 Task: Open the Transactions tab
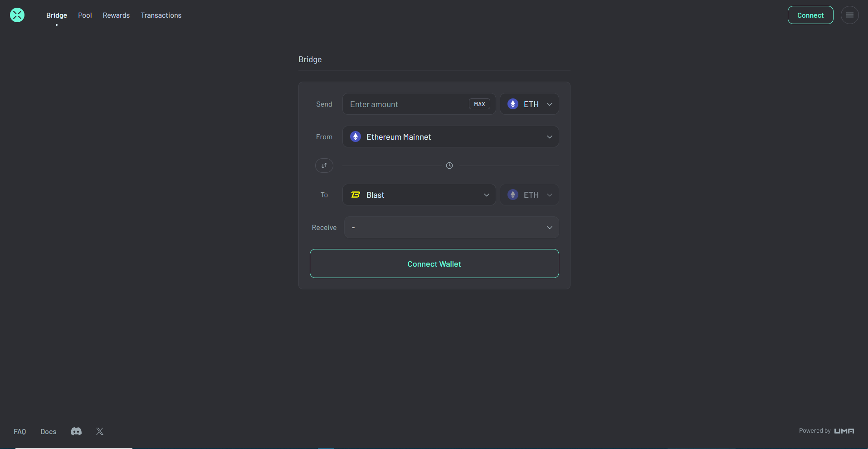click(161, 15)
